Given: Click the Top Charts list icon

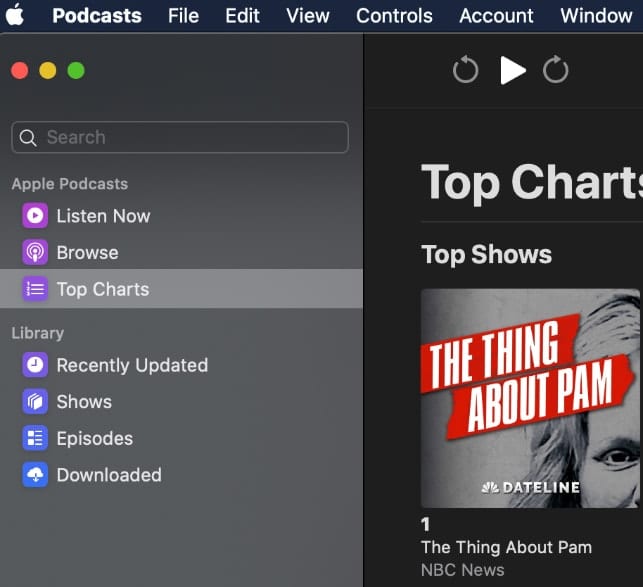Looking at the screenshot, I should point(35,289).
